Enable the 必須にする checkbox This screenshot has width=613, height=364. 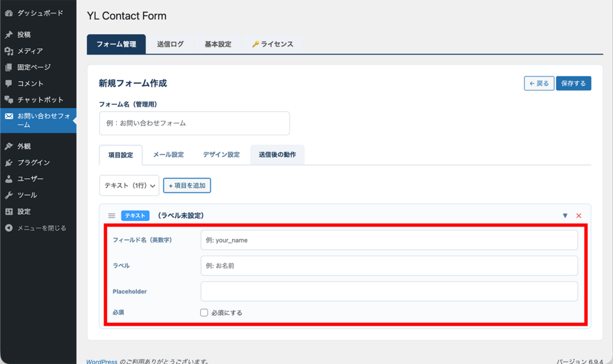[204, 313]
